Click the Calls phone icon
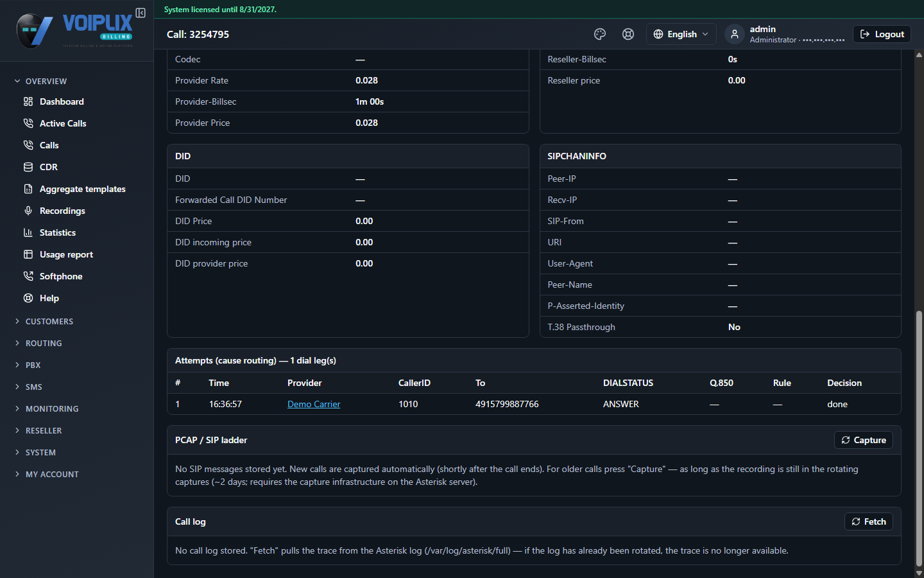The width and height of the screenshot is (924, 578). click(28, 145)
